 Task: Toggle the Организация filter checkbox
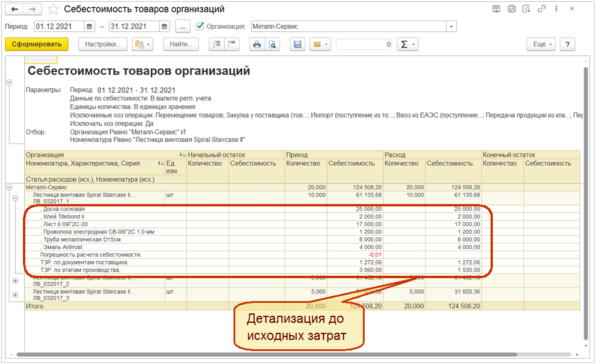point(200,26)
